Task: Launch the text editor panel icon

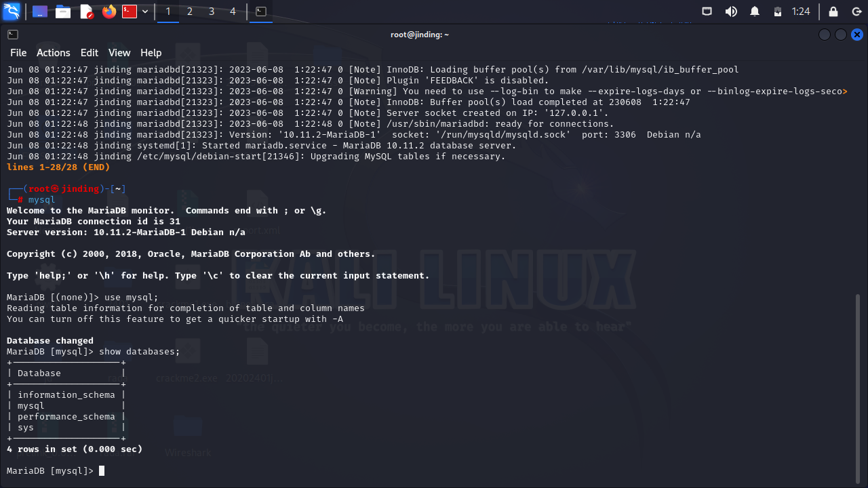Action: 86,12
